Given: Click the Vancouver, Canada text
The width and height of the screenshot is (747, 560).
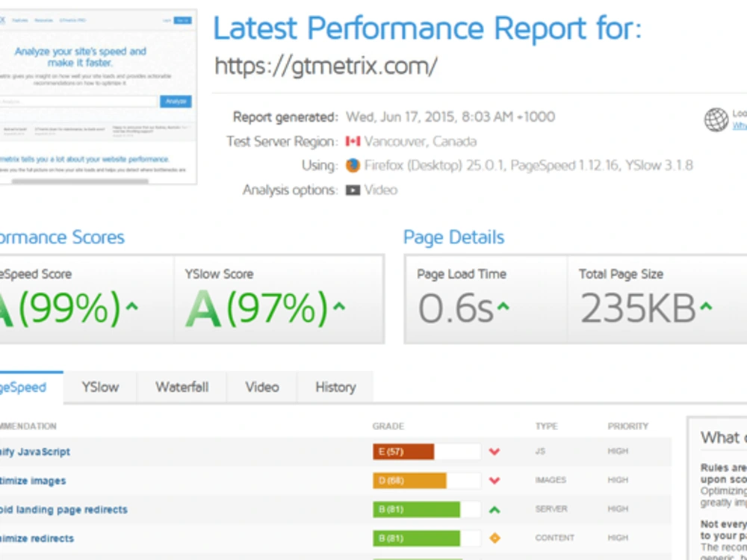Looking at the screenshot, I should click(420, 141).
